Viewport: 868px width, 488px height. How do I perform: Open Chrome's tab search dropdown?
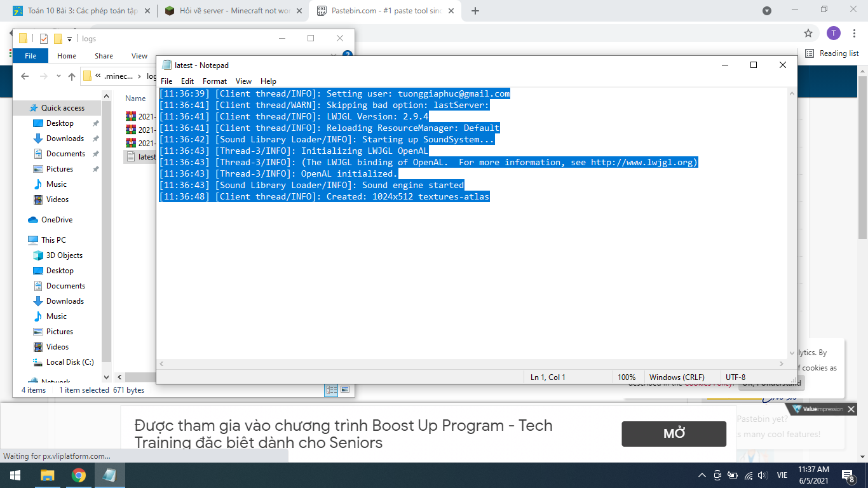(767, 10)
